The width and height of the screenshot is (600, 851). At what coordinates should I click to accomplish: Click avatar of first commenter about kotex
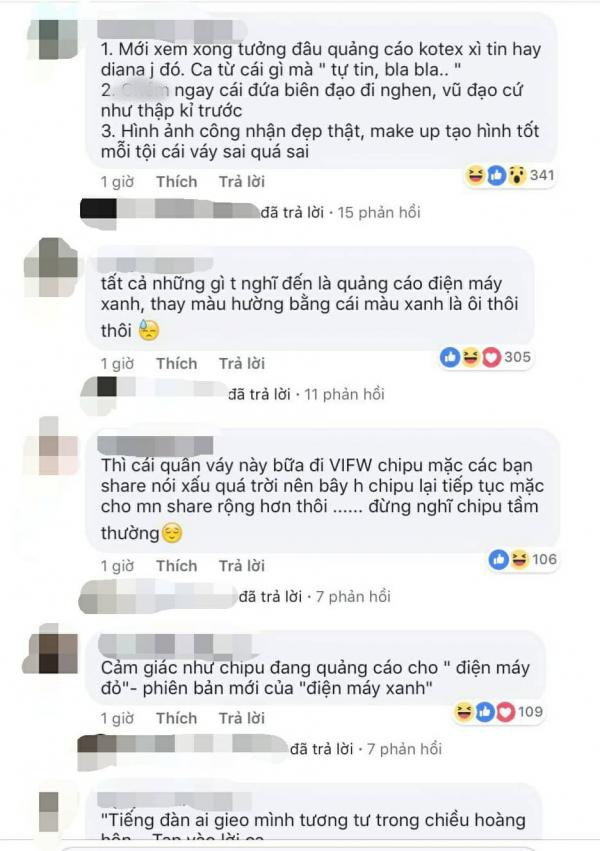tap(54, 40)
